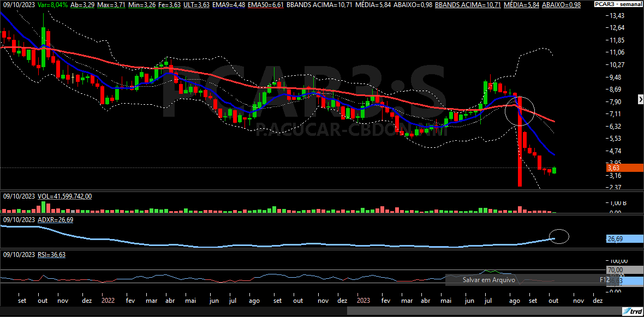Click the 09/10/2023 date in top header
Viewport: 644px width, 317px height.
19,5
